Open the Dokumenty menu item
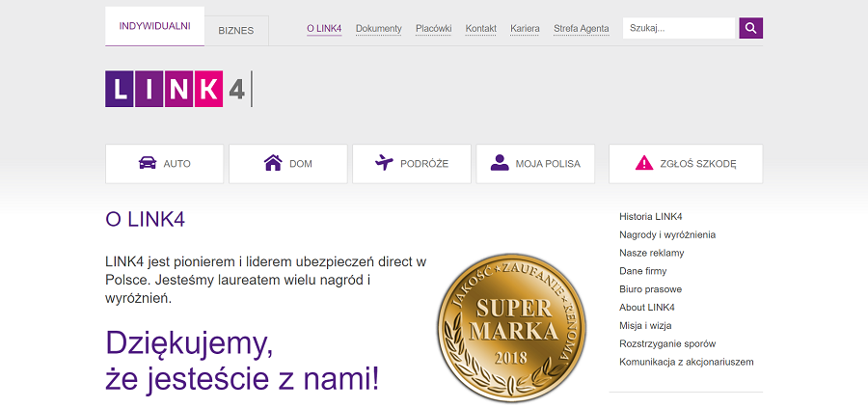 379,29
